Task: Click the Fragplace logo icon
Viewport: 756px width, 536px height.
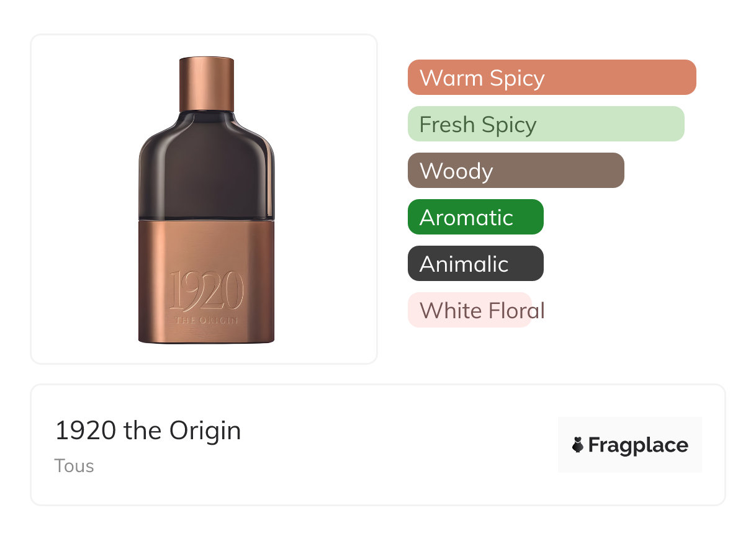Action: point(578,445)
